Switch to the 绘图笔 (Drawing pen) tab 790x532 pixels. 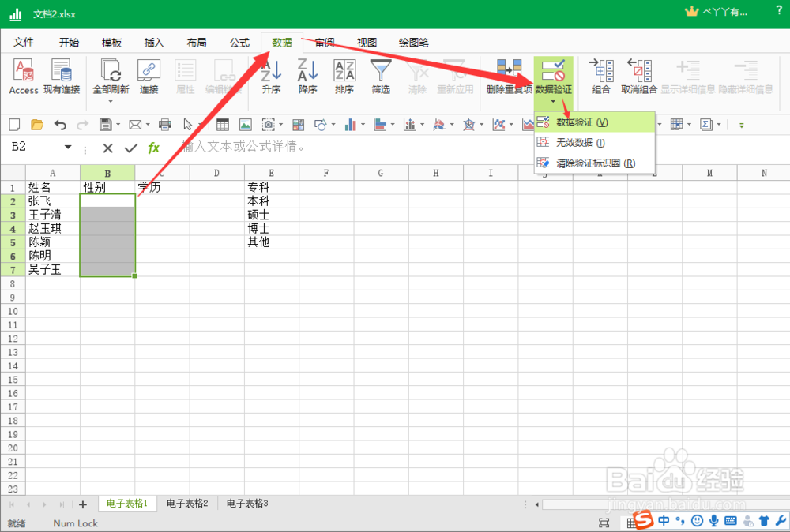414,43
